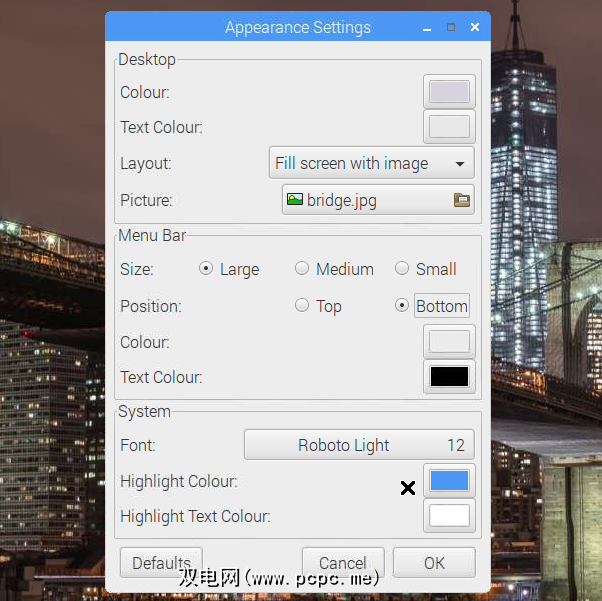The width and height of the screenshot is (602, 601).
Task: Choose Small menu bar size
Action: [x=402, y=269]
